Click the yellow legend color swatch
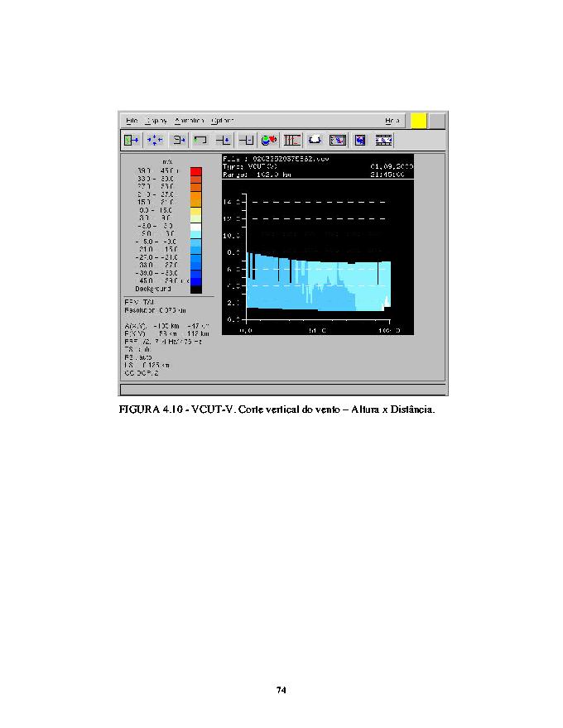563x728 pixels. 196,211
